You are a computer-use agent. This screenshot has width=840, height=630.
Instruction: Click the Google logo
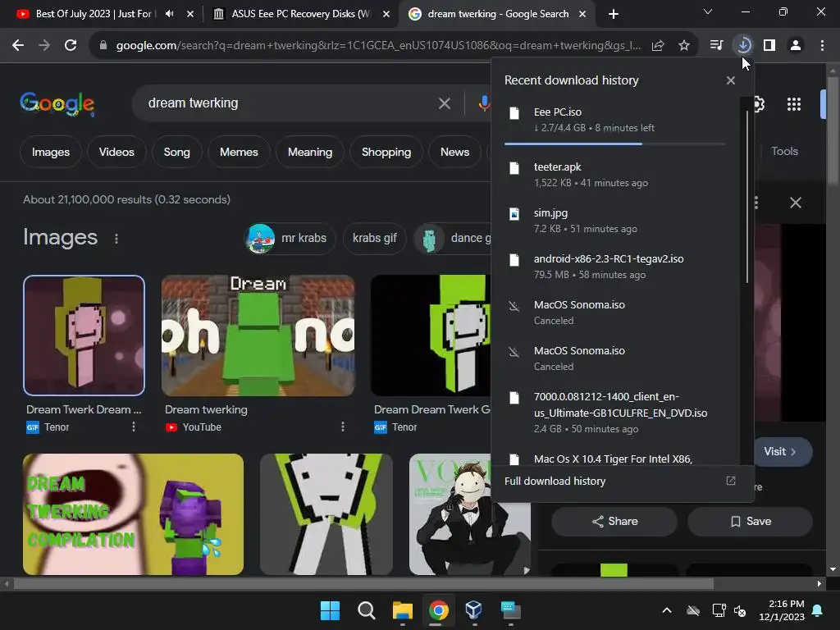[x=57, y=103]
